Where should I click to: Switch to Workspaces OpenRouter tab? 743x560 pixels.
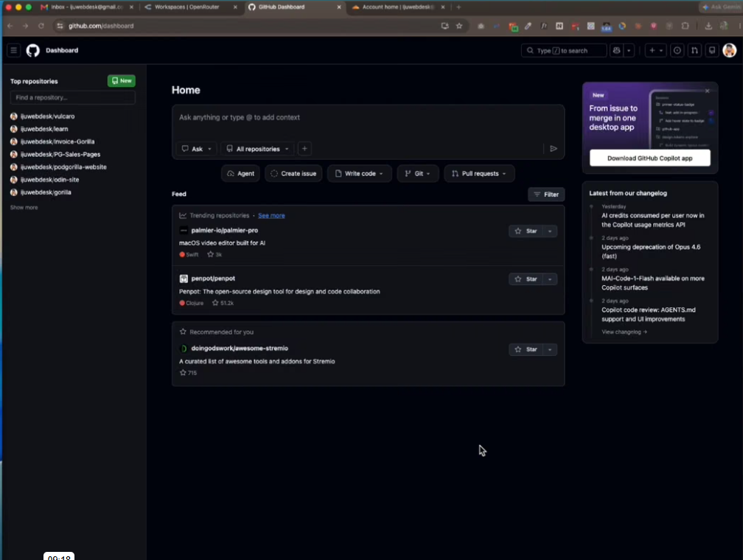coord(189,7)
